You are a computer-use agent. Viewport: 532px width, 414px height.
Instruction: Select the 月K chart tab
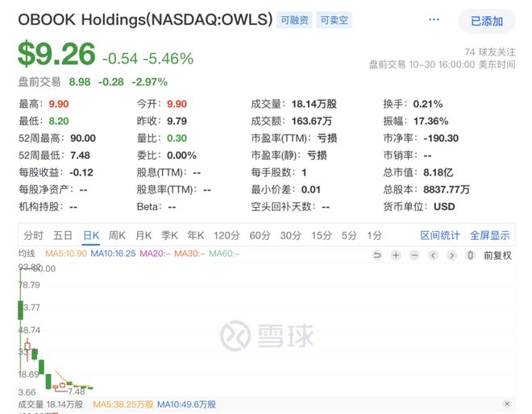[143, 235]
